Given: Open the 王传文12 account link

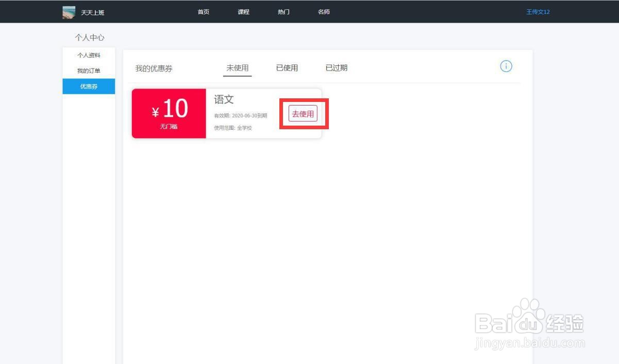Looking at the screenshot, I should (x=537, y=11).
